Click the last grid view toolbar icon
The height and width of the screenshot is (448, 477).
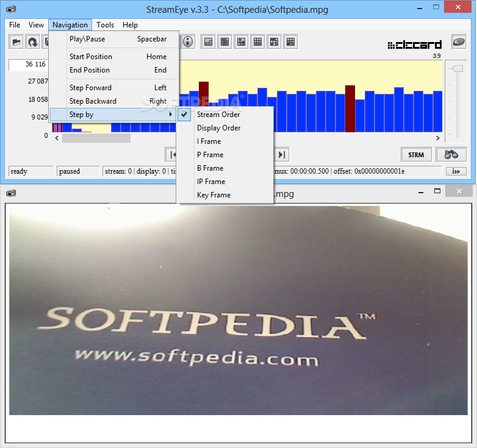tap(290, 42)
